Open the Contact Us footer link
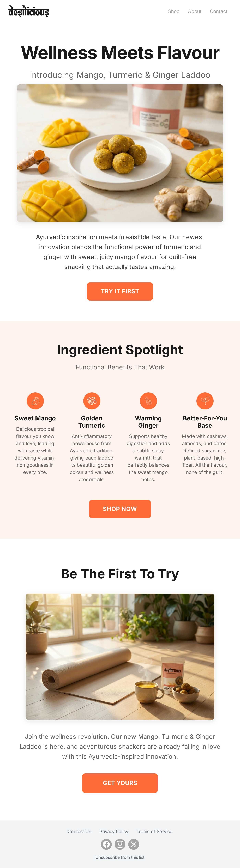 coord(79,831)
